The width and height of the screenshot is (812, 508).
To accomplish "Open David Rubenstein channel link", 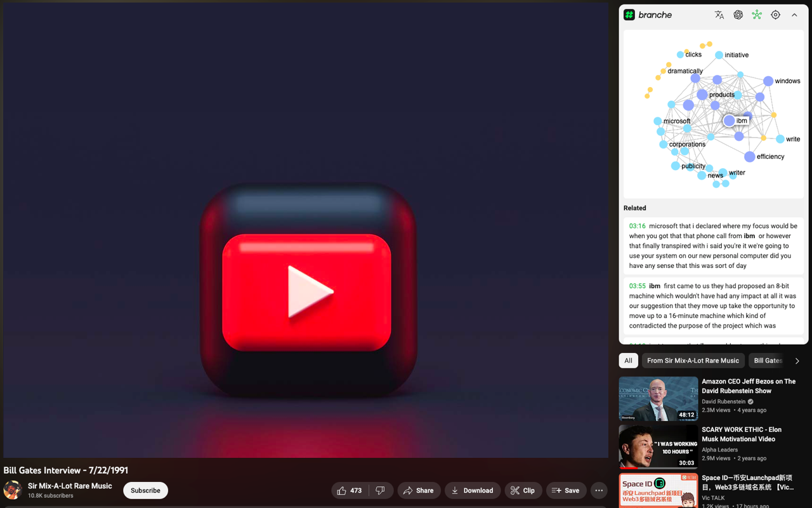I will [x=723, y=401].
